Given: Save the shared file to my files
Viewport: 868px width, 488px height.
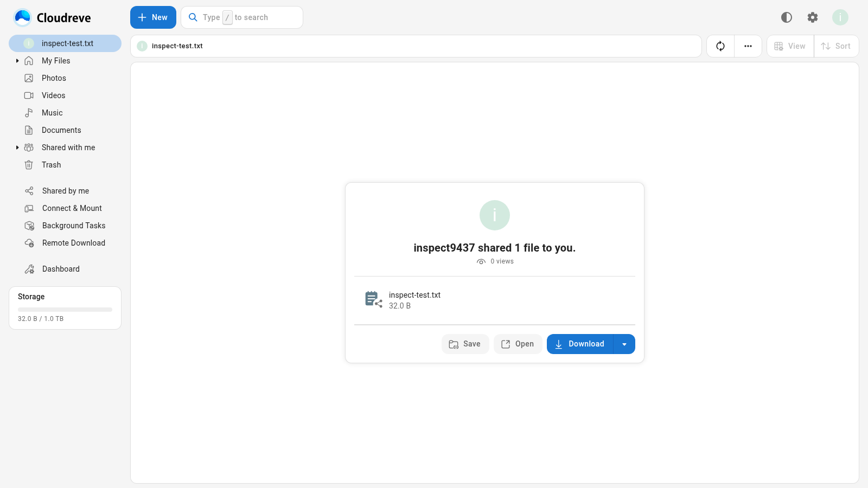Looking at the screenshot, I should (x=465, y=344).
